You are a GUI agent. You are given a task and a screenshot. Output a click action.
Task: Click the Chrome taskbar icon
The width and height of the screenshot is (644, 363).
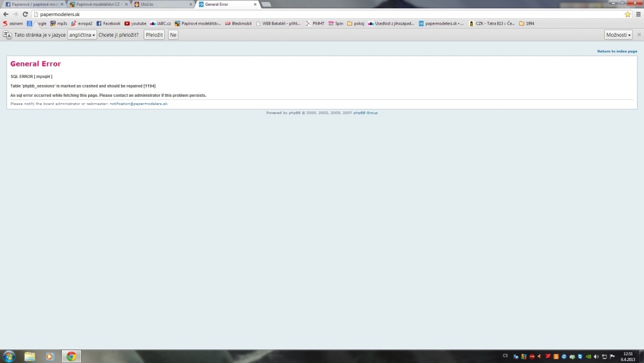[x=71, y=357]
